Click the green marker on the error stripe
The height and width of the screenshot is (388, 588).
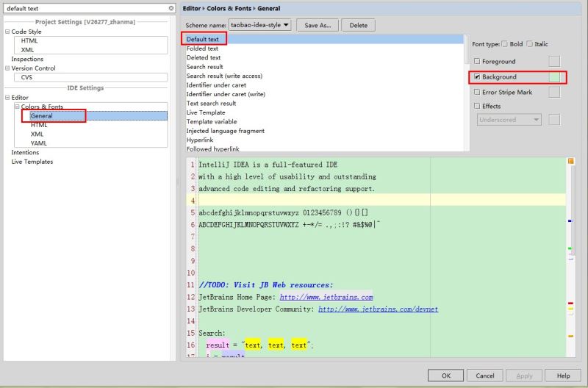570,248
